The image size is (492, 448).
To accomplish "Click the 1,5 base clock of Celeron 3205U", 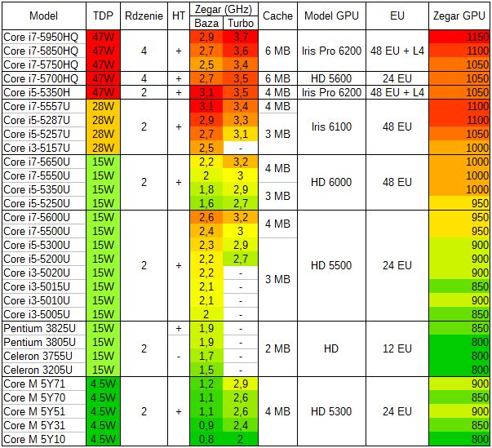I will pyautogui.click(x=206, y=370).
